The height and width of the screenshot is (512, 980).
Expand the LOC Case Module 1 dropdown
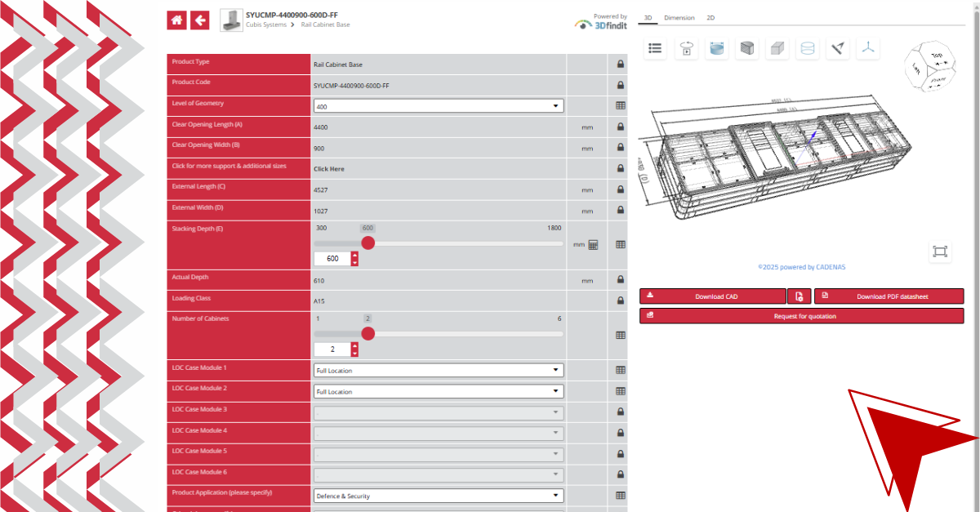[x=439, y=371]
